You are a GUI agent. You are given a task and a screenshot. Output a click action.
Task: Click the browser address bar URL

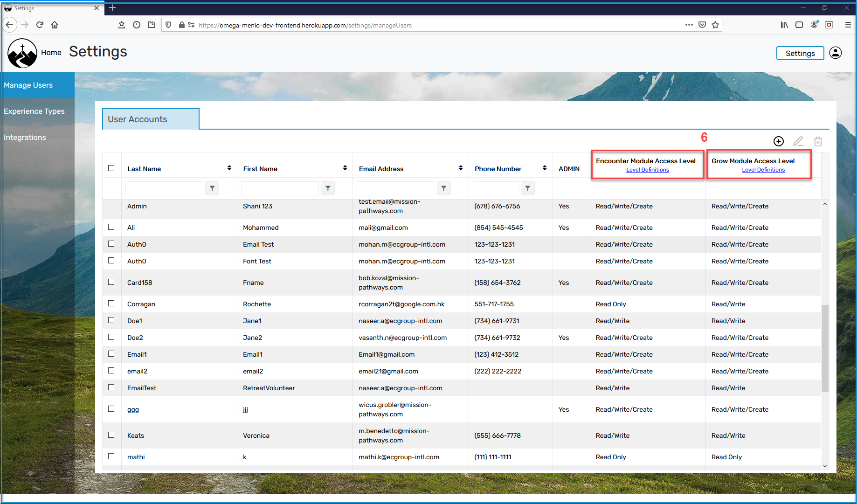click(305, 25)
